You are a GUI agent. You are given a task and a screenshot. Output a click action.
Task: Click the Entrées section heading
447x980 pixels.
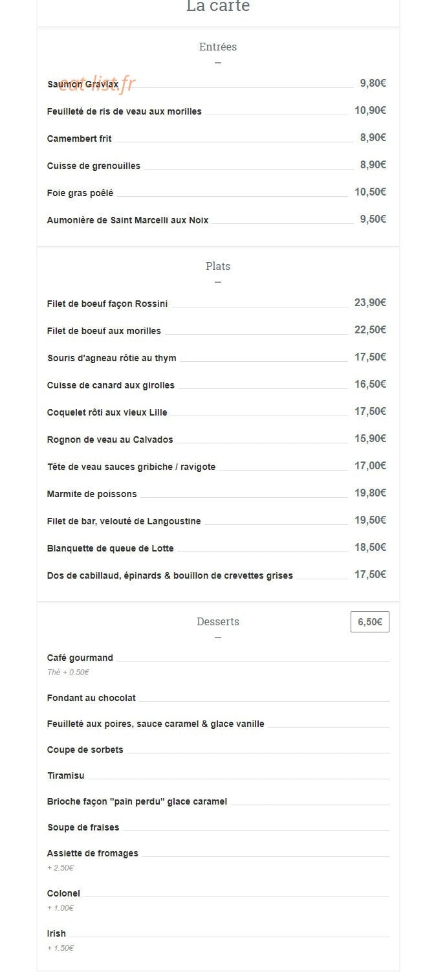click(218, 47)
